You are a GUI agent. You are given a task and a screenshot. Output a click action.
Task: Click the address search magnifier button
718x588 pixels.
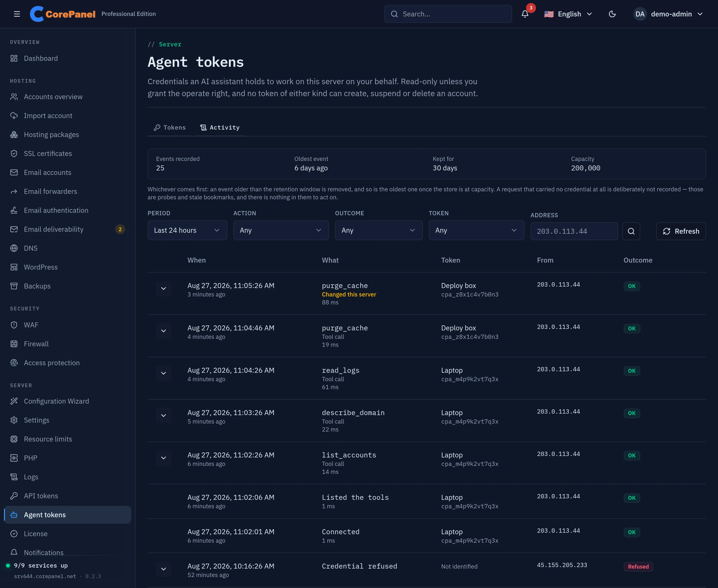coord(631,231)
